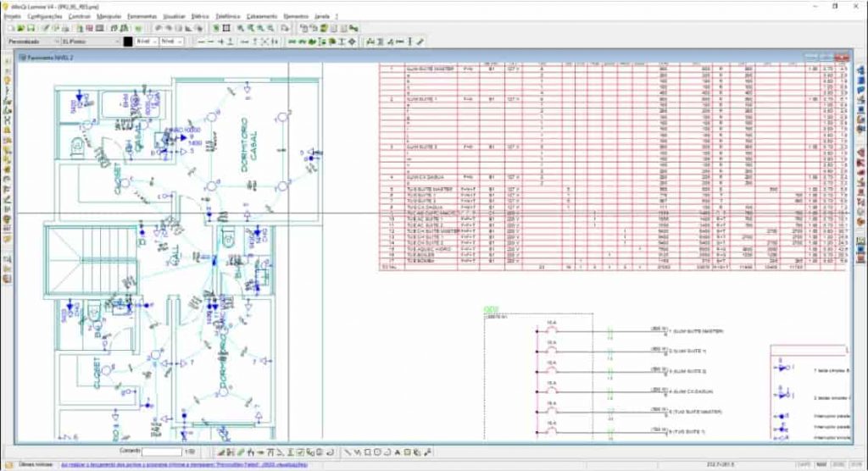This screenshot has width=868, height=471.
Task: Click the Pavimento NÍVEL 2 window title
Action: [x=50, y=58]
